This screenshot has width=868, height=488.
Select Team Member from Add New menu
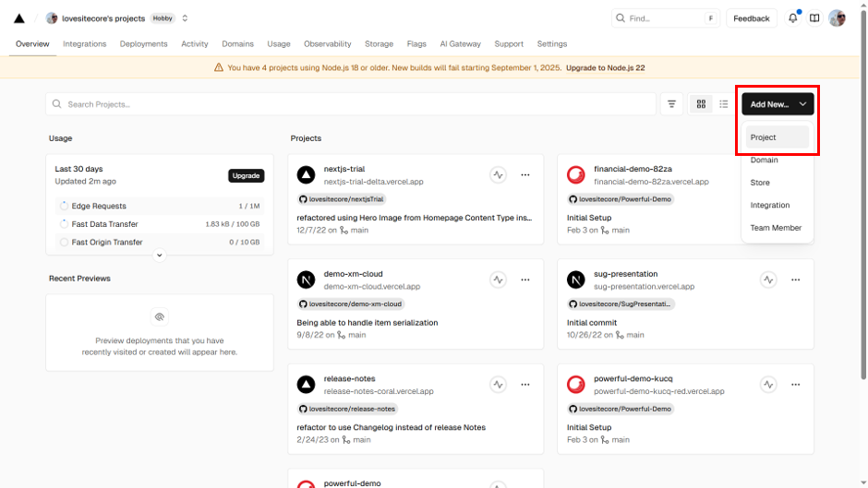[778, 228]
